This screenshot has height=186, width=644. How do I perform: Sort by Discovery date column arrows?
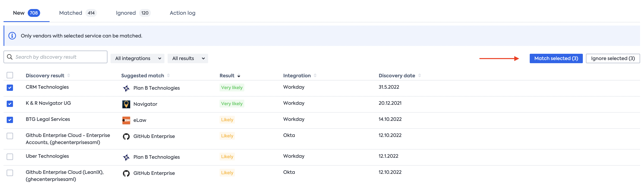[420, 76]
